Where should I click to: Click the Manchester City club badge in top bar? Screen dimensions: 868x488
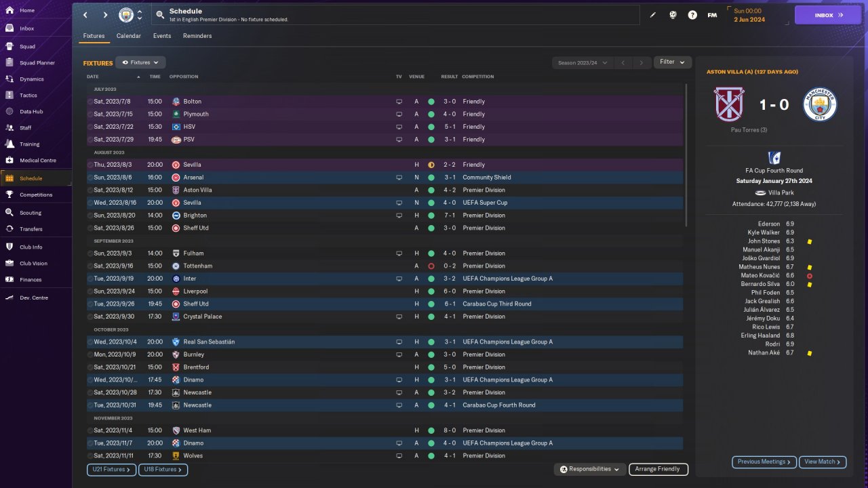coord(126,15)
